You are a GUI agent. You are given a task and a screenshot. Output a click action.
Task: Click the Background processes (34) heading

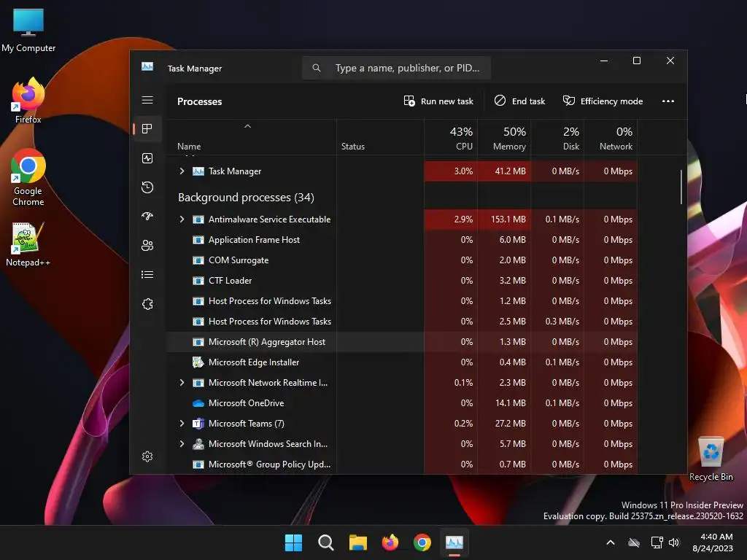coord(246,197)
